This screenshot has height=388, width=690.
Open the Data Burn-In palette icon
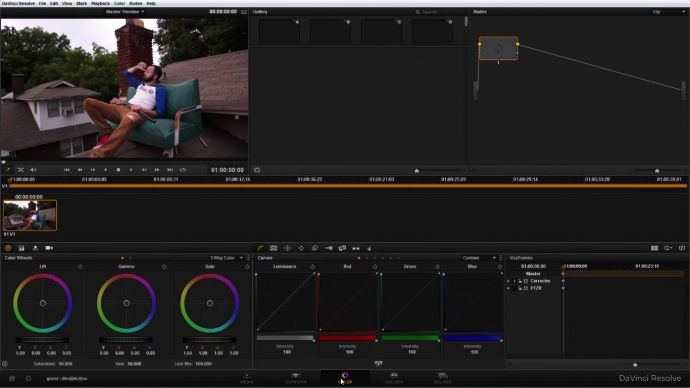[x=369, y=248]
